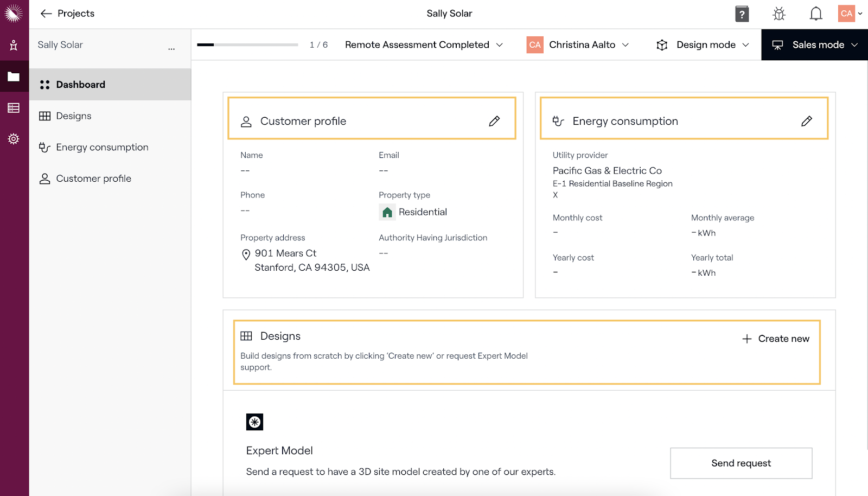Viewport: 868px width, 496px height.
Task: Click the Expert Model asterisk icon
Action: (x=254, y=422)
